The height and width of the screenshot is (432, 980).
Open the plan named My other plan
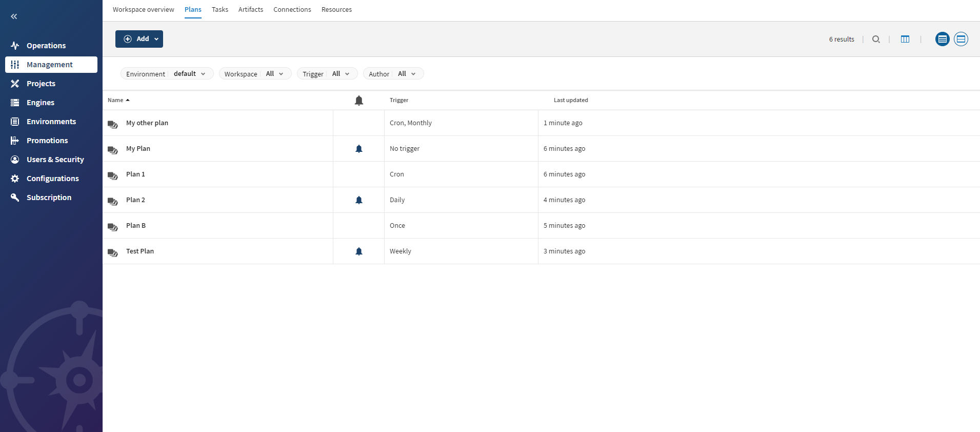147,123
